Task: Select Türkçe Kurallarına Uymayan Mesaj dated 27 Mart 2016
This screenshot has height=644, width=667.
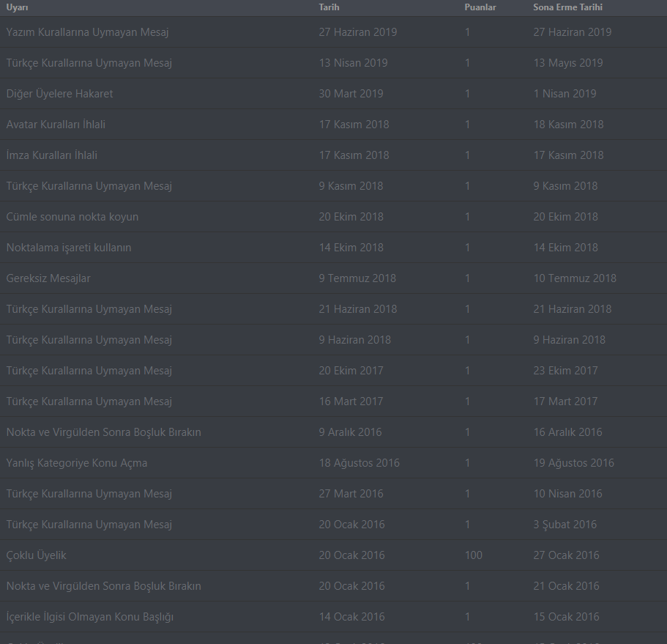Action: click(89, 494)
